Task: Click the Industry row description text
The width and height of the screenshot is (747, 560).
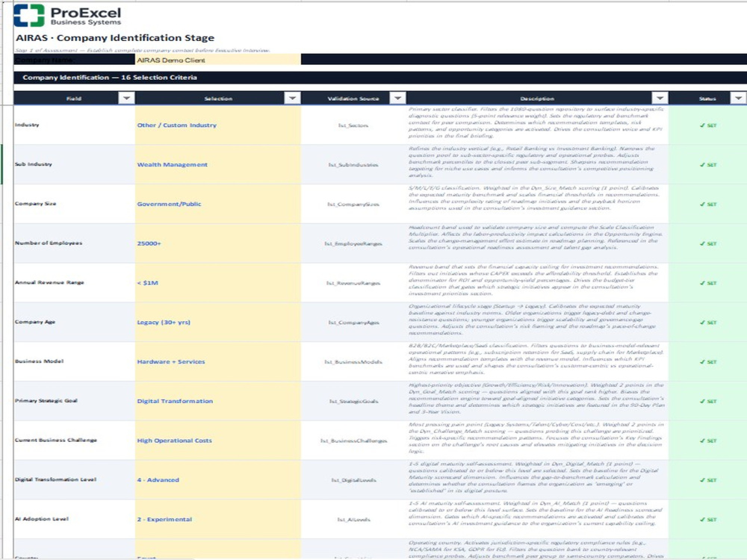Action: [x=536, y=122]
